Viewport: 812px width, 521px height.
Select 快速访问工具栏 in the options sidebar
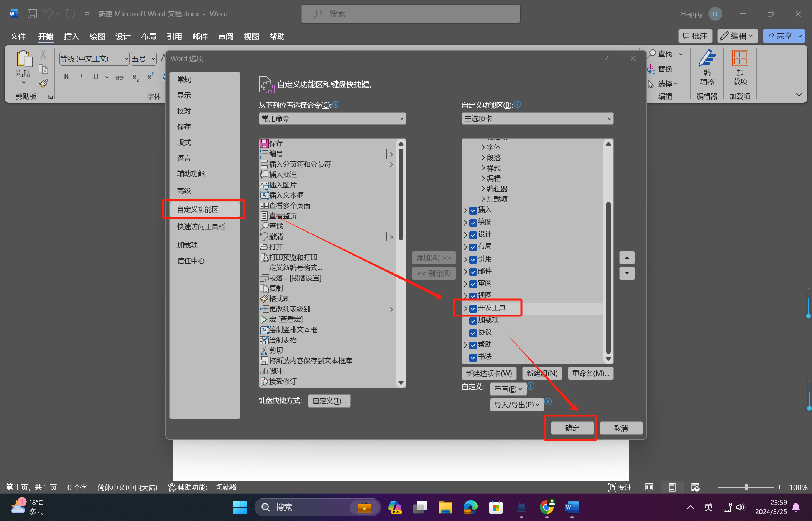click(x=201, y=227)
